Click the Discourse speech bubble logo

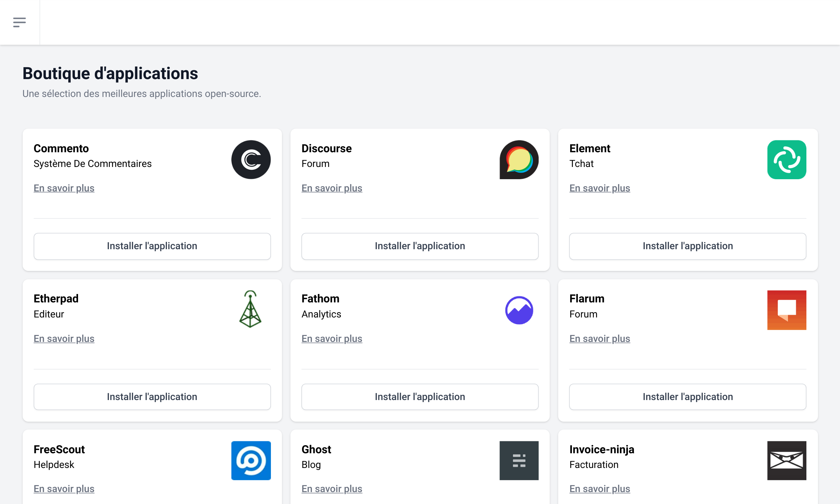pyautogui.click(x=519, y=160)
